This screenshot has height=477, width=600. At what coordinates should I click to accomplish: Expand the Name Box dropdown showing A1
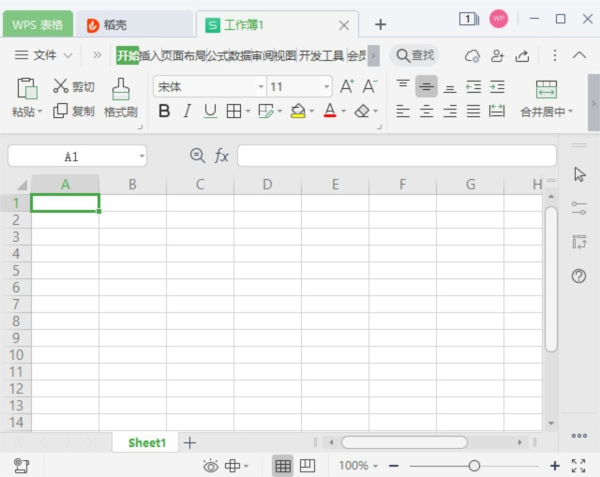pyautogui.click(x=142, y=156)
